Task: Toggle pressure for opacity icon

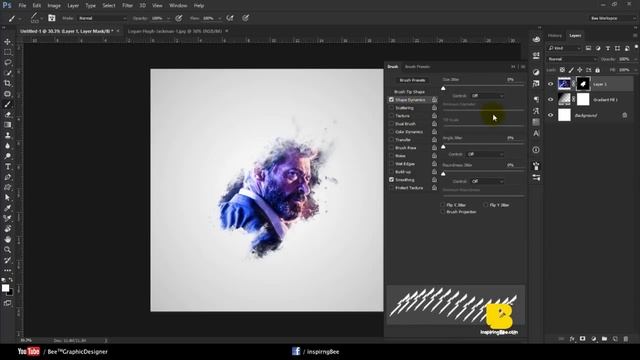Action: 179,18
